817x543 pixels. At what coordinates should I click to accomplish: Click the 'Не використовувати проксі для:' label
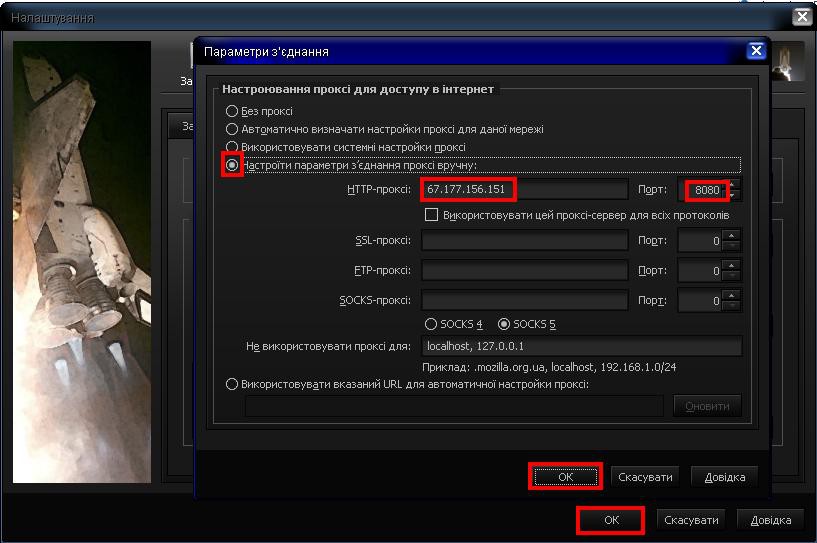pos(328,346)
